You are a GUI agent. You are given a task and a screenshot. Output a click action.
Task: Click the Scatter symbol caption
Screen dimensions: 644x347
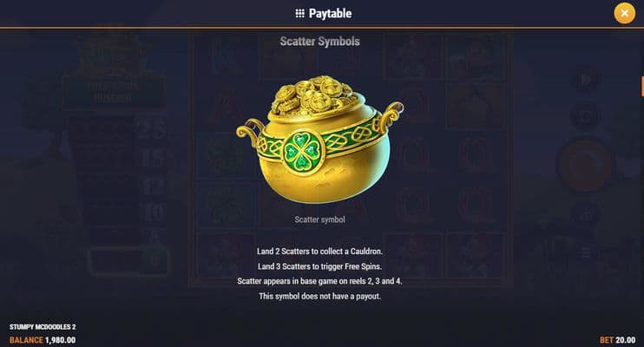320,219
